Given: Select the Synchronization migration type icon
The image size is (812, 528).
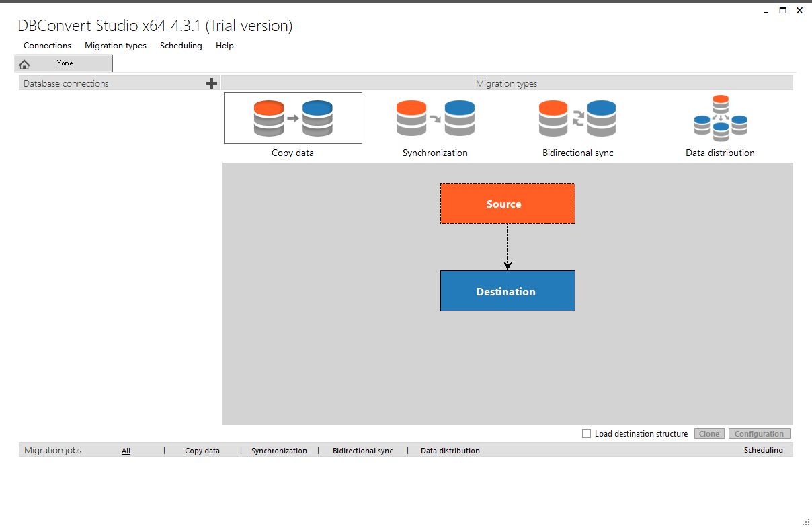Looking at the screenshot, I should click(436, 118).
